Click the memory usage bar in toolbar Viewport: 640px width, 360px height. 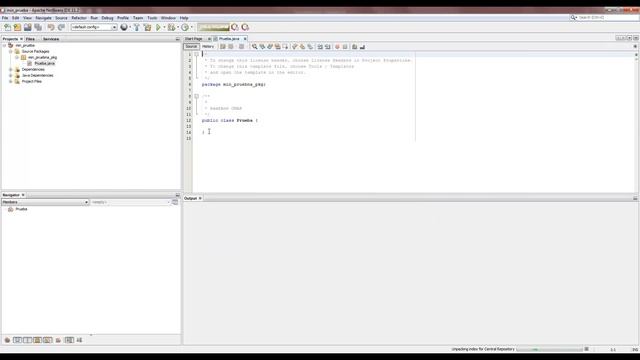pyautogui.click(x=213, y=27)
